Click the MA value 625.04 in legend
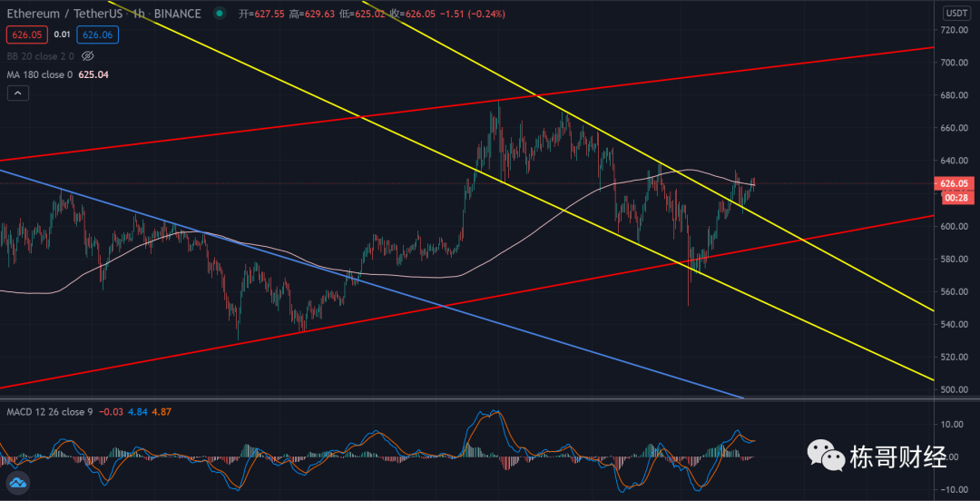The width and height of the screenshot is (980, 501). [94, 74]
